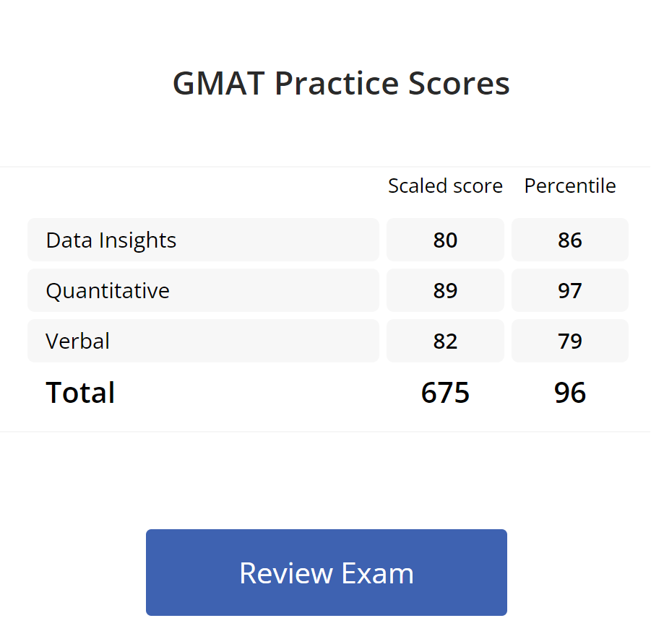The image size is (651, 644).
Task: Click the Verbal scaled score 82
Action: 445,341
